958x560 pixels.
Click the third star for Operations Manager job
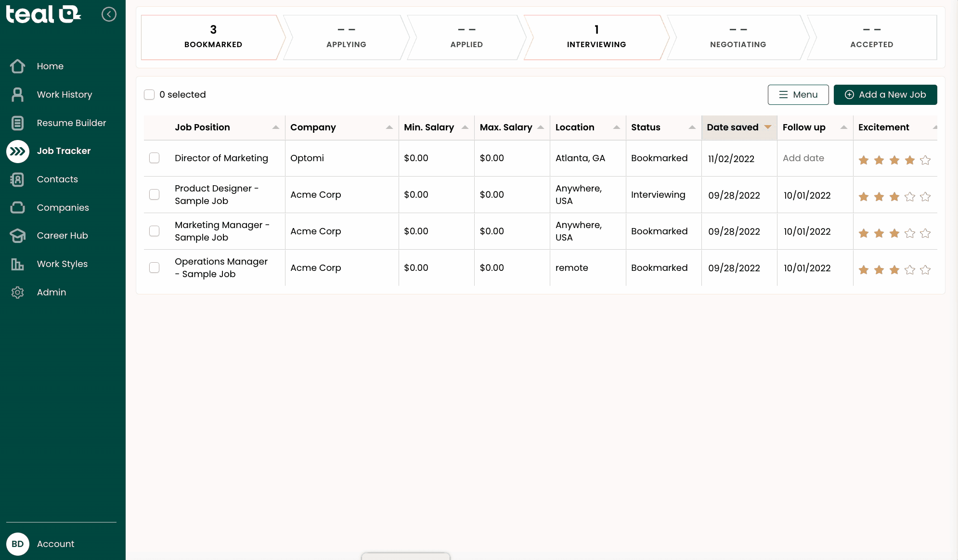click(x=894, y=270)
